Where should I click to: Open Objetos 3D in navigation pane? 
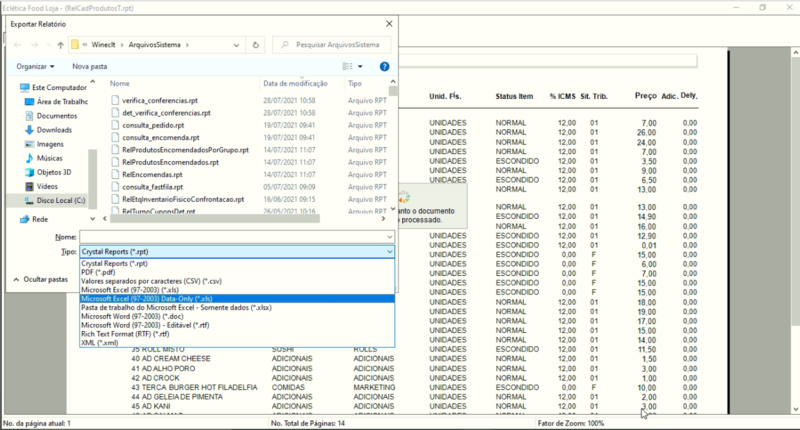point(48,172)
